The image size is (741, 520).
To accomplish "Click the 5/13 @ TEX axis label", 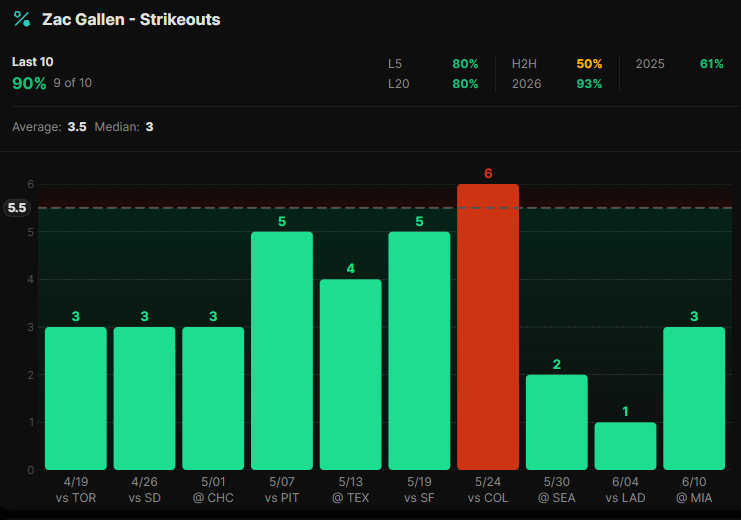I will point(351,490).
